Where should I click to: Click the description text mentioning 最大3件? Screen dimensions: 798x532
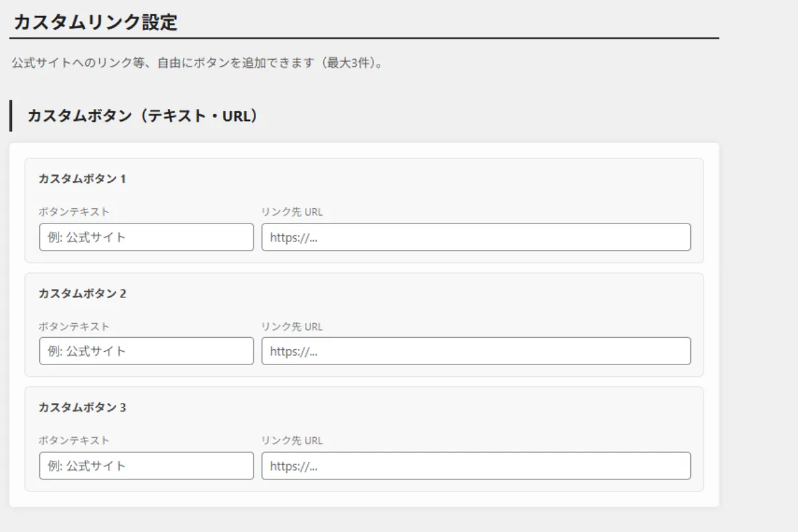pyautogui.click(x=198, y=65)
